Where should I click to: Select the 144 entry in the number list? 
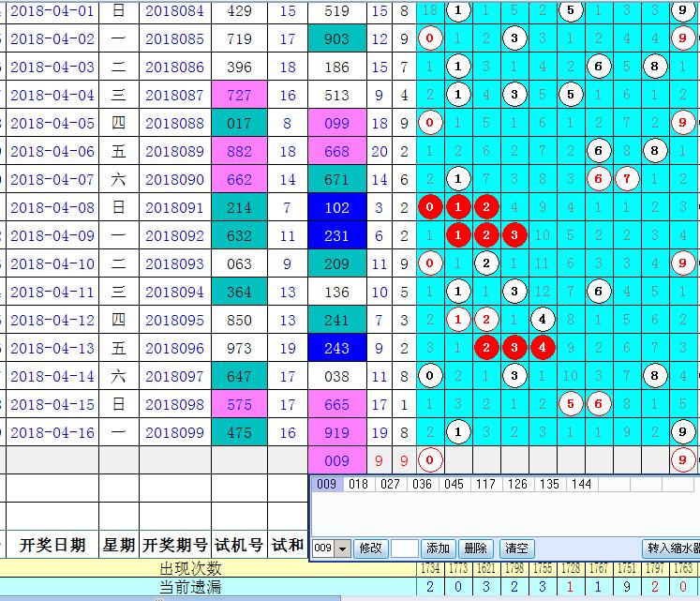(581, 485)
